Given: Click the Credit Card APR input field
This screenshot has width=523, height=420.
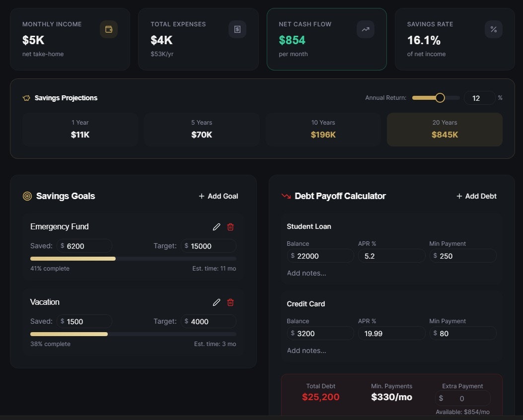Looking at the screenshot, I should pos(391,333).
